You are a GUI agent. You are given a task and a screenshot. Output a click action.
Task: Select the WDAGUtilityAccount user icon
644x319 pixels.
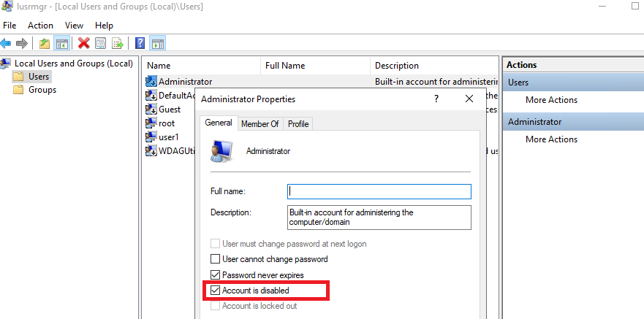point(151,150)
